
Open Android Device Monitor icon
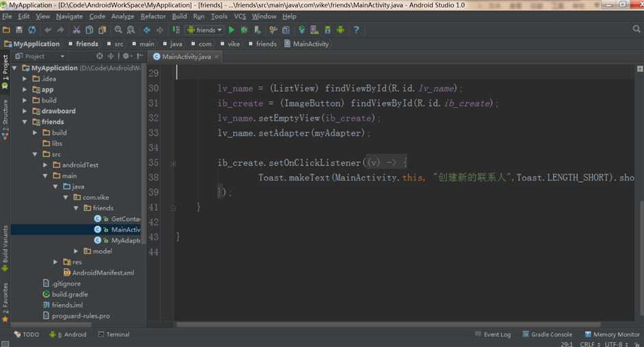click(x=340, y=29)
